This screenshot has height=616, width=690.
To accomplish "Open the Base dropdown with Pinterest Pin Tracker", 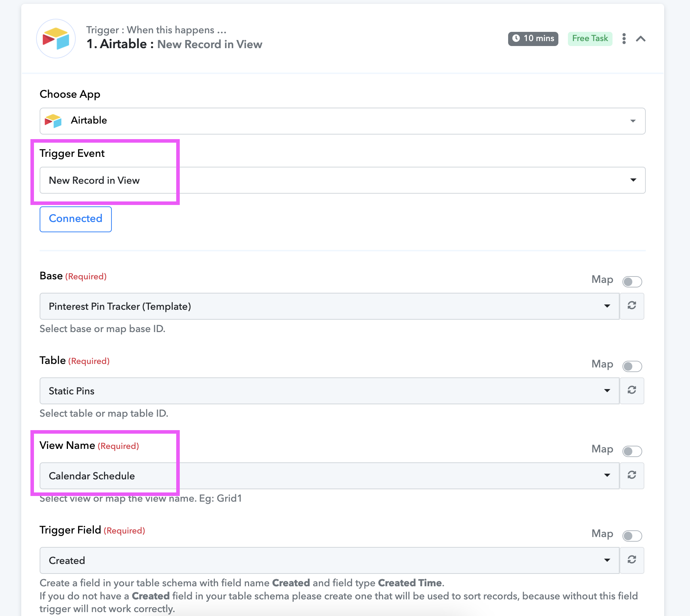I will pos(329,306).
